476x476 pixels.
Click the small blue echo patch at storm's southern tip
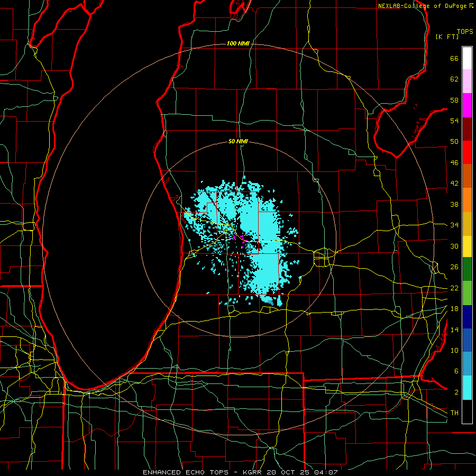(271, 303)
